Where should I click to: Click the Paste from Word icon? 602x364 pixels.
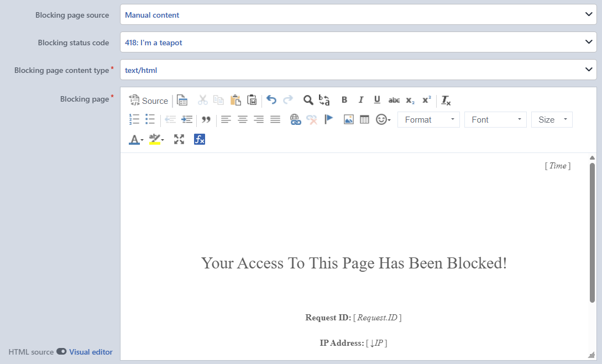[x=252, y=101]
